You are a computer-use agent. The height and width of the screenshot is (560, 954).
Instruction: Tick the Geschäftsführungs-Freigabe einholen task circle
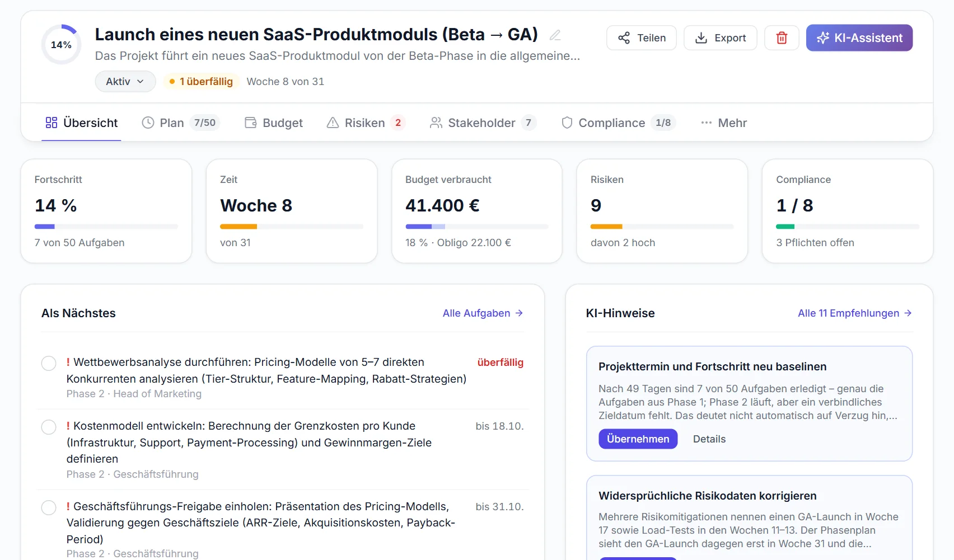click(49, 507)
